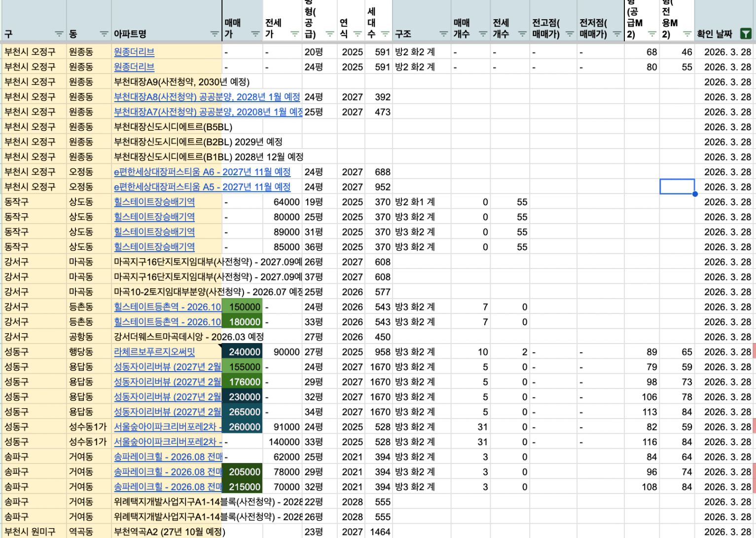Viewport: 756px width, 538px height.
Task: Expand the 전저점(매매가) filter dropdown
Action: pyautogui.click(x=617, y=34)
